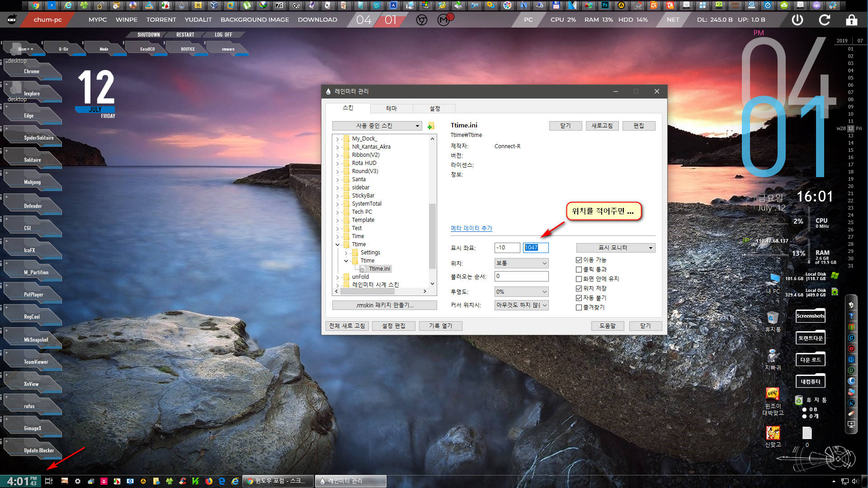868x488 pixels.
Task: Launch Chrome from the top dock
Action: 35,5
